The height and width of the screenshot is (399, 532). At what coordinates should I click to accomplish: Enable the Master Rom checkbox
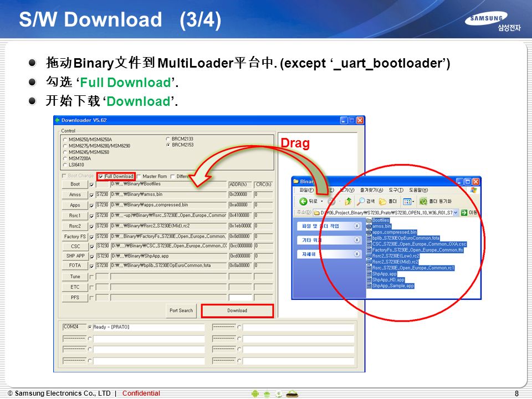pyautogui.click(x=139, y=176)
